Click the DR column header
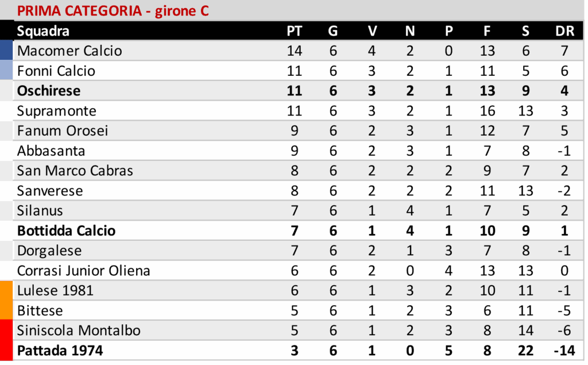Screen dimensions: 588x365 click(x=565, y=31)
